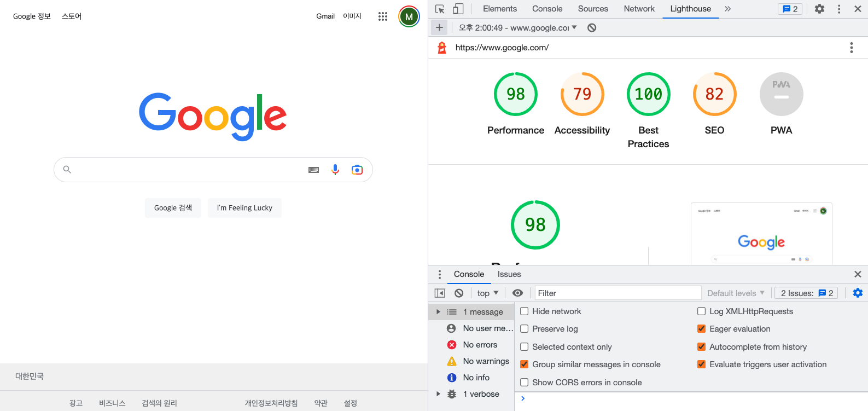Viewport: 868px width, 411px height.
Task: Select No user messages filter
Action: (x=471, y=328)
